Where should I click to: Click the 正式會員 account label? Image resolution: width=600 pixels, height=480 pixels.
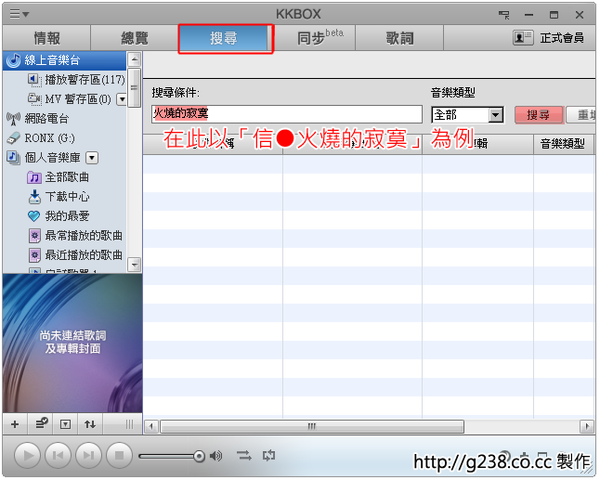pos(562,38)
